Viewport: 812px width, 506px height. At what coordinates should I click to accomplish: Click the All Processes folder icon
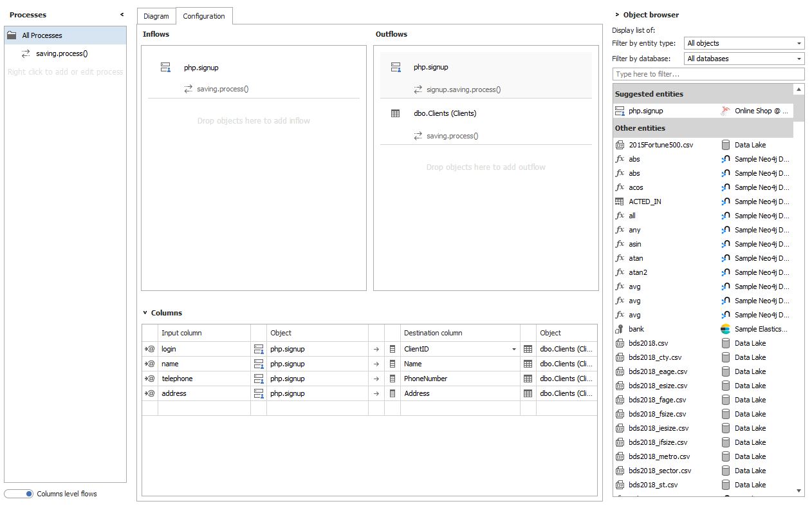[x=12, y=35]
